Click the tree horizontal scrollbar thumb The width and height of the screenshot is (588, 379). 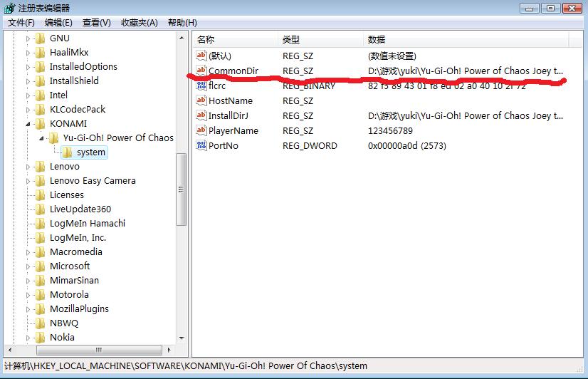coord(99,350)
